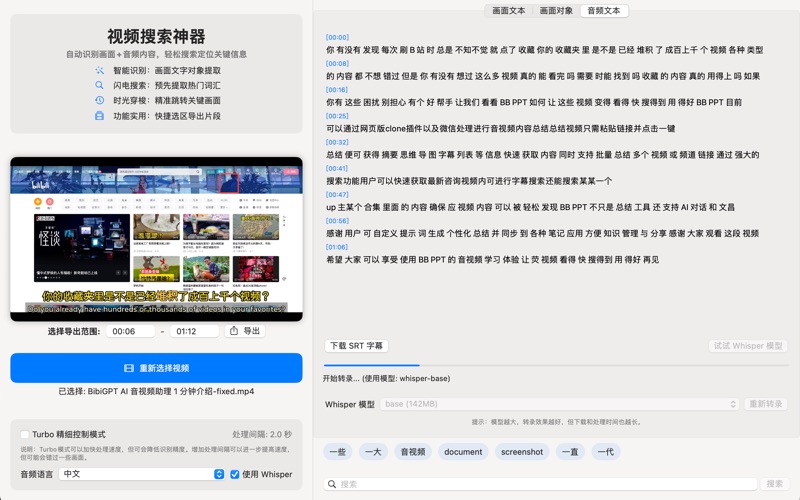The width and height of the screenshot is (800, 500).
Task: Switch to the 画面对象 tab
Action: [x=556, y=10]
